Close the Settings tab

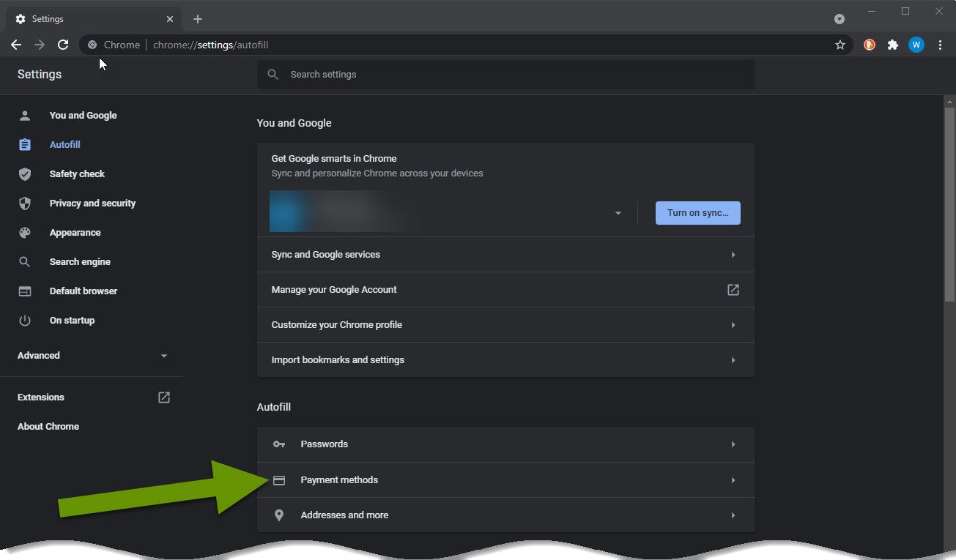coord(170,19)
